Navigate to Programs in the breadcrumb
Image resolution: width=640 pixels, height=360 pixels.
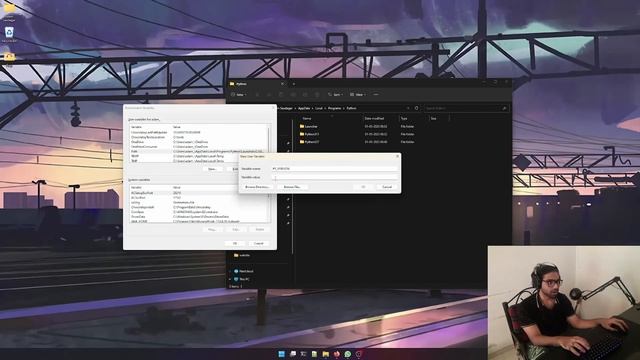pos(334,108)
